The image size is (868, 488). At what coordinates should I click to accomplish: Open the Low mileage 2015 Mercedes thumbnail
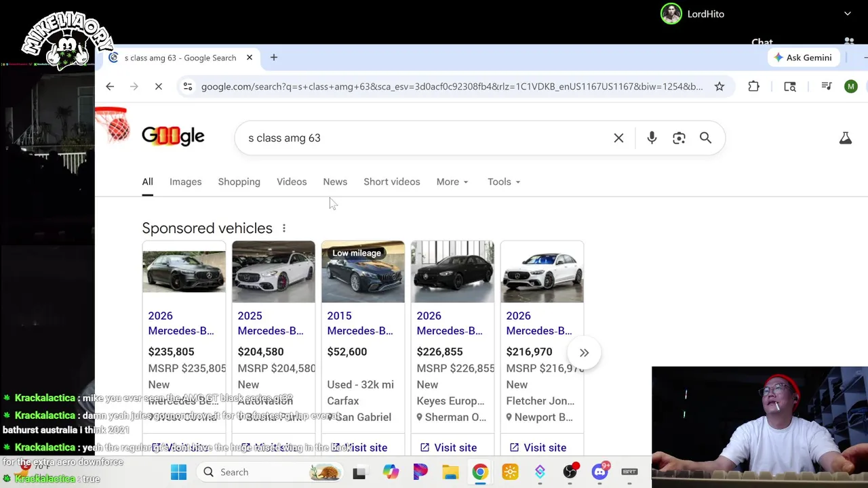click(x=363, y=272)
